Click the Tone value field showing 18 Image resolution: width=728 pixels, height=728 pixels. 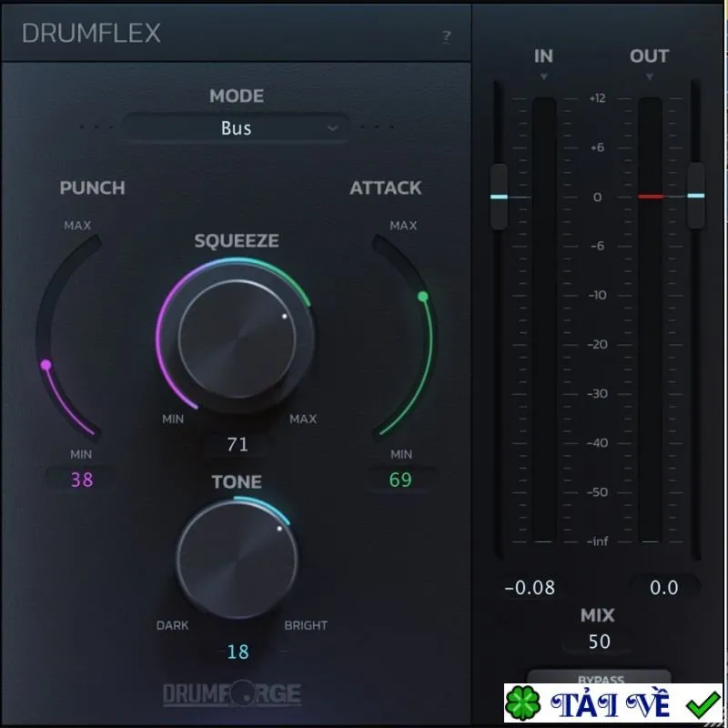coord(238,652)
